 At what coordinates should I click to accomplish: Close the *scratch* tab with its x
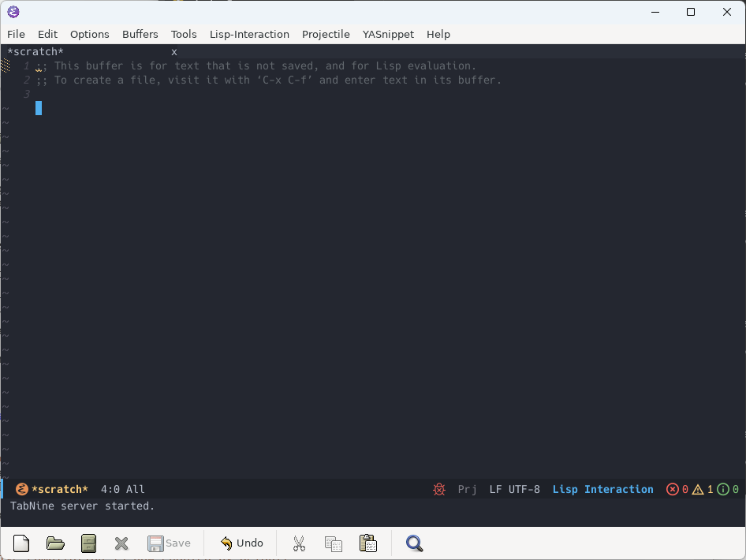(174, 52)
